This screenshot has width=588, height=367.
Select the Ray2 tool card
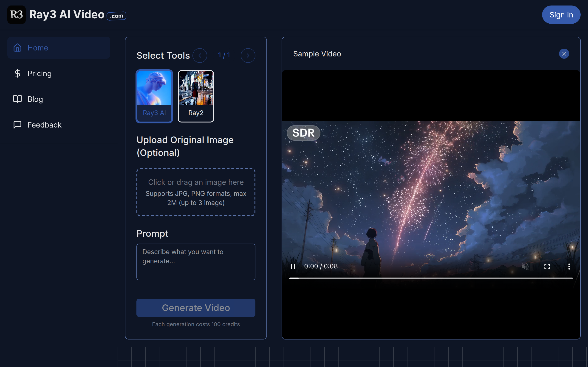click(x=196, y=96)
